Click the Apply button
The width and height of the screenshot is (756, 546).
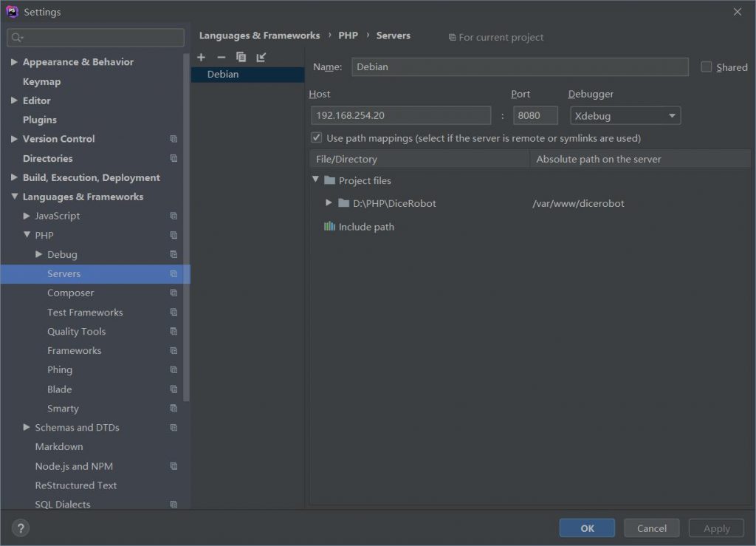pyautogui.click(x=716, y=528)
